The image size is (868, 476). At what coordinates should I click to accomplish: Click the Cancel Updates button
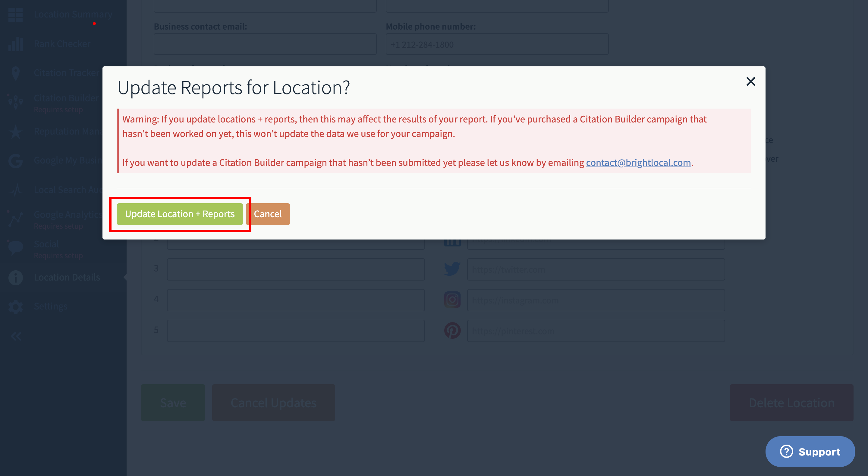tap(274, 402)
